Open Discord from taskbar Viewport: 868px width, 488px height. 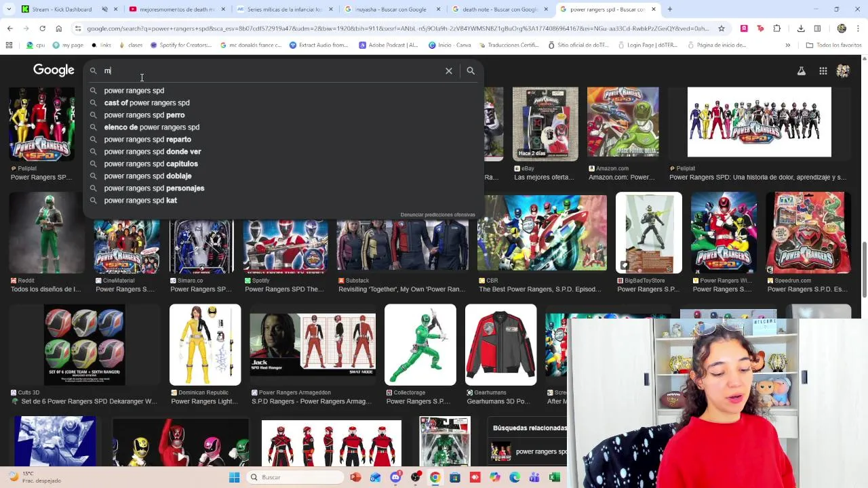click(395, 477)
